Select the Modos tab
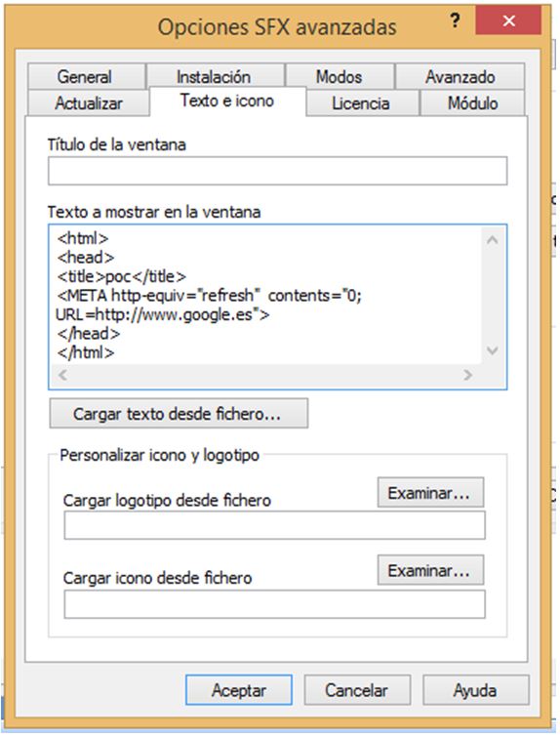This screenshot has height=736, width=560. (x=340, y=76)
